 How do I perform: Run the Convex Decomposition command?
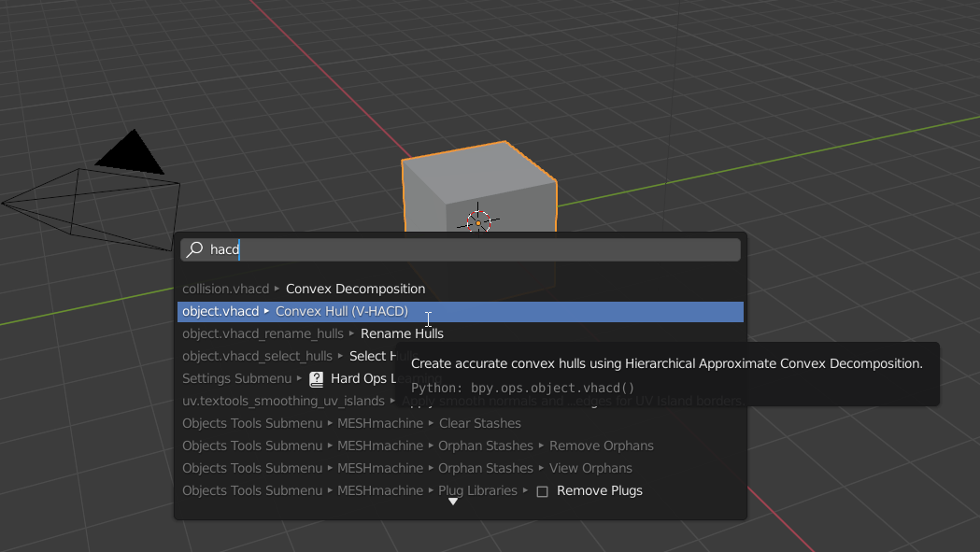point(355,289)
